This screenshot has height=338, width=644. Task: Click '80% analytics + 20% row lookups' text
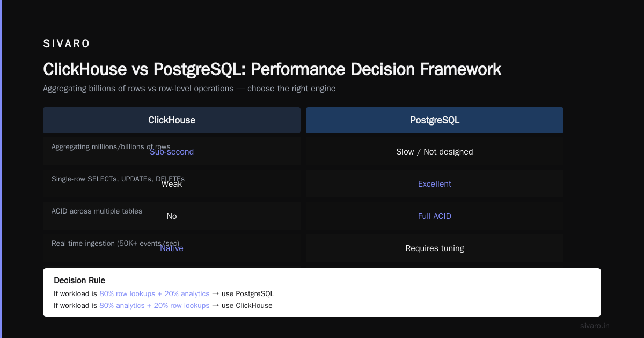(x=155, y=306)
